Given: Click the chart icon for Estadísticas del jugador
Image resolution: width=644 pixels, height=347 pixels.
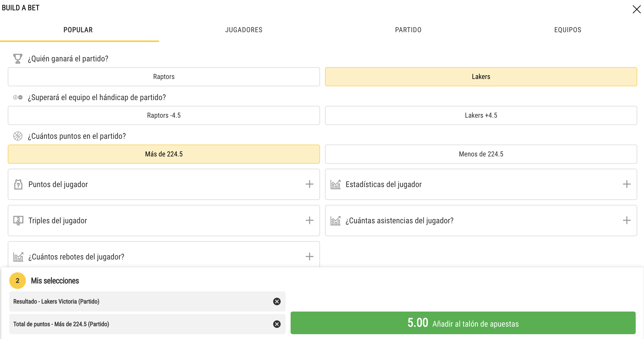Looking at the screenshot, I should (x=336, y=184).
